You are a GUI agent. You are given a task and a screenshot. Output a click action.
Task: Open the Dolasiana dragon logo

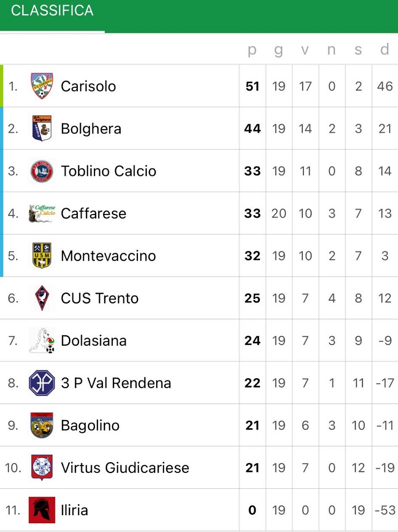point(42,340)
